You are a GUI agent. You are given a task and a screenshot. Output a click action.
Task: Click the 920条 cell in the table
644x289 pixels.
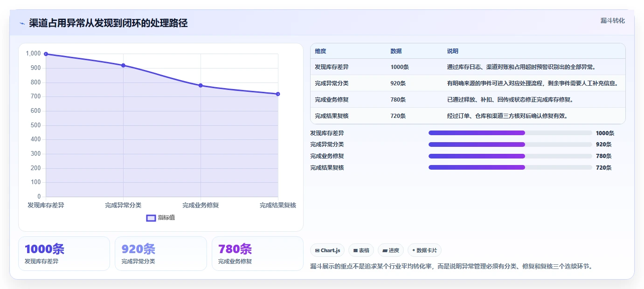click(x=398, y=83)
